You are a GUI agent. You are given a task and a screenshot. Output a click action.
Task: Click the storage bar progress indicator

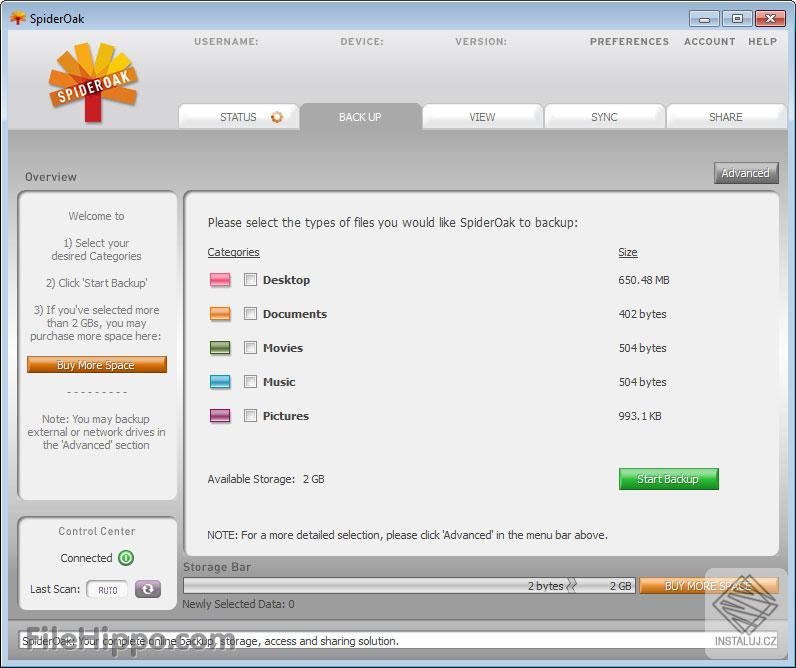click(x=409, y=586)
